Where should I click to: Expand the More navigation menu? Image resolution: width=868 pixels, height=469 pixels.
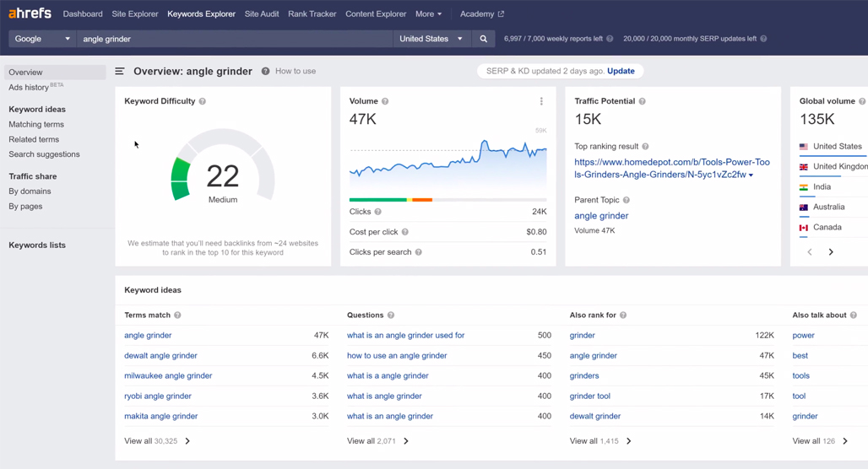(x=428, y=13)
